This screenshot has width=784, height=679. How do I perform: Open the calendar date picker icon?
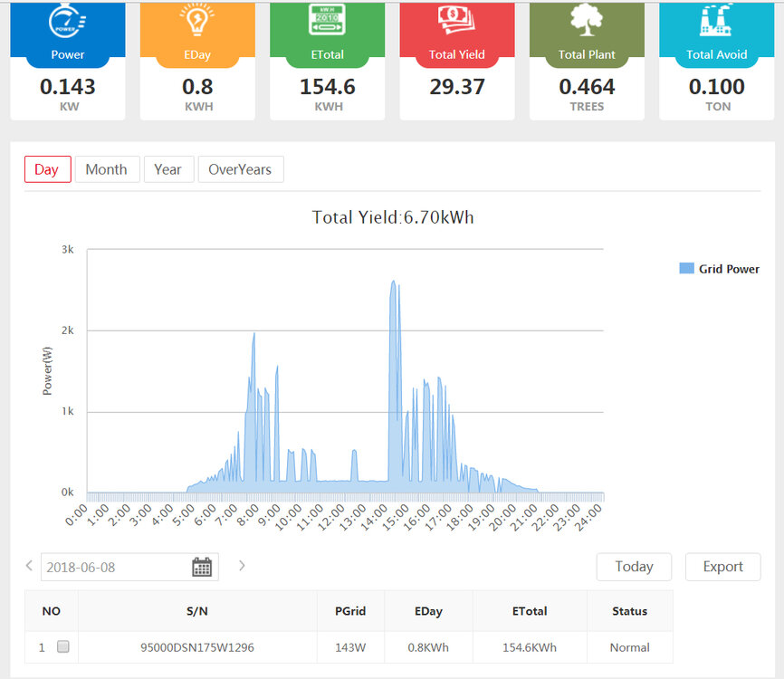(202, 568)
